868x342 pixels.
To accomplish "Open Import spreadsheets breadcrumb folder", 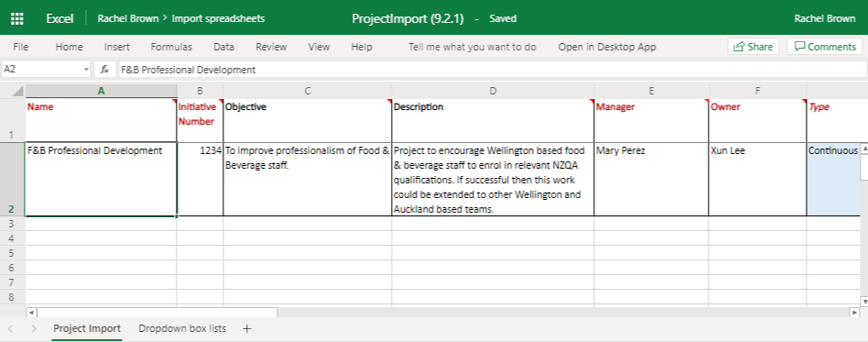I will pyautogui.click(x=218, y=18).
